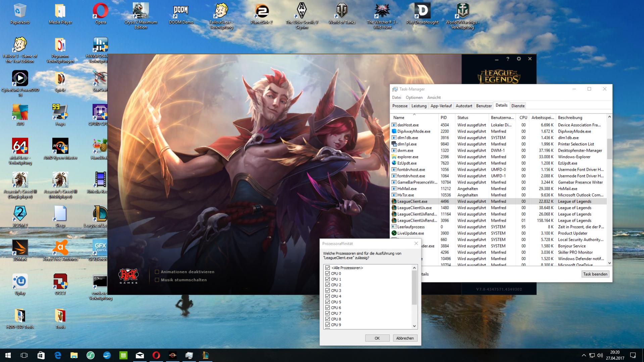Sort process list by Beschreibung column
Image resolution: width=644 pixels, height=362 pixels.
(581, 117)
